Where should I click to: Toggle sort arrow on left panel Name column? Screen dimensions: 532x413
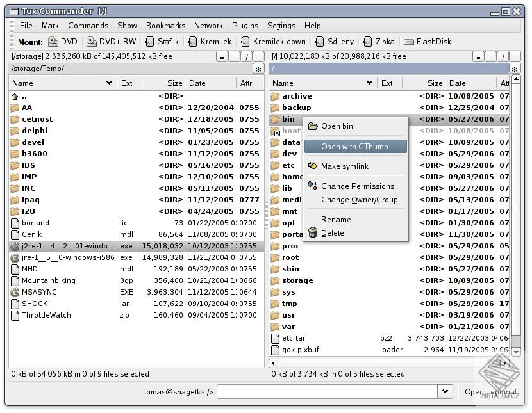(x=109, y=83)
